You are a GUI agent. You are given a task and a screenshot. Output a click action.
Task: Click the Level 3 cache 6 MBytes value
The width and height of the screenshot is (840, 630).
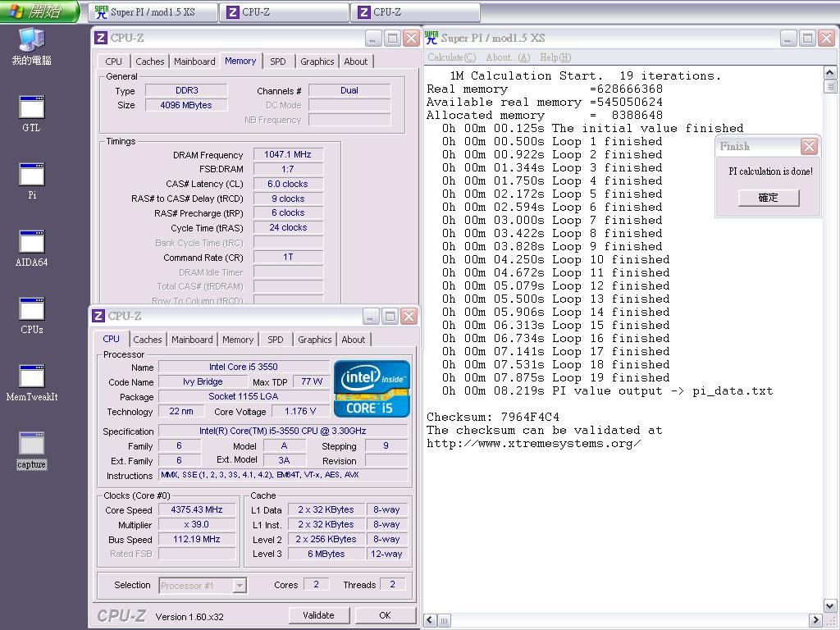coord(326,554)
